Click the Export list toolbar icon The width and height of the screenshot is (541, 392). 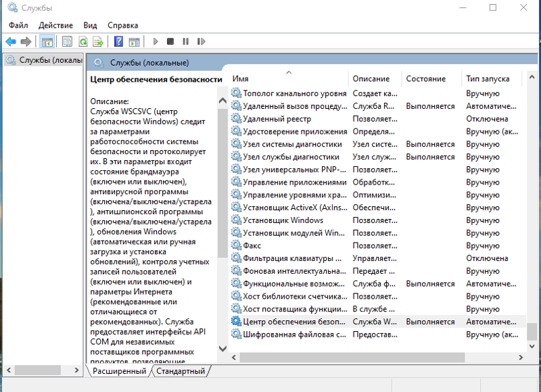pyautogui.click(x=98, y=42)
